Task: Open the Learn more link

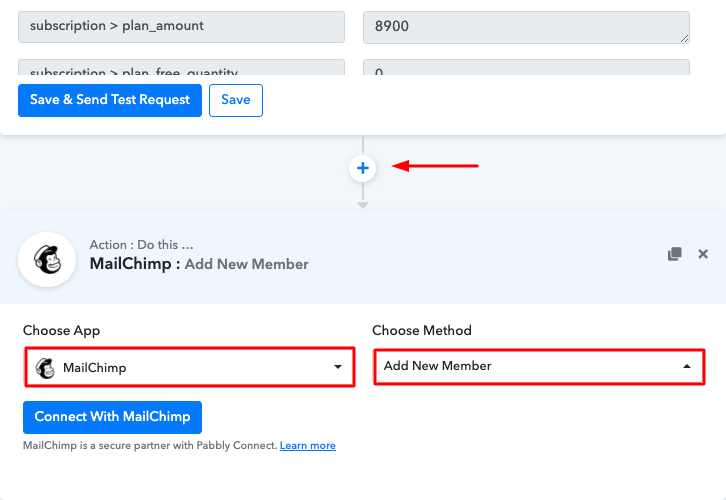Action: (308, 445)
